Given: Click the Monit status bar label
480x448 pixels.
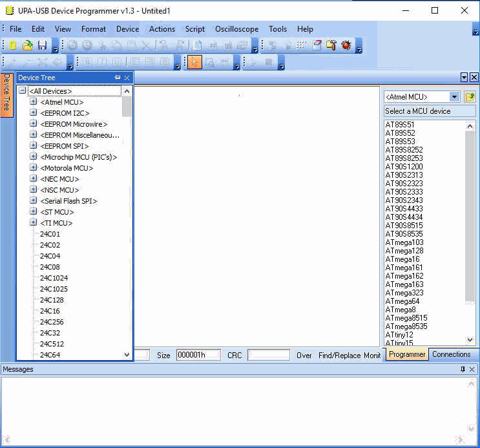Looking at the screenshot, I should tap(372, 356).
